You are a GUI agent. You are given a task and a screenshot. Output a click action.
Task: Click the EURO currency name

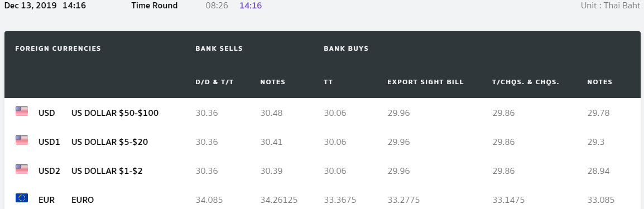83,200
